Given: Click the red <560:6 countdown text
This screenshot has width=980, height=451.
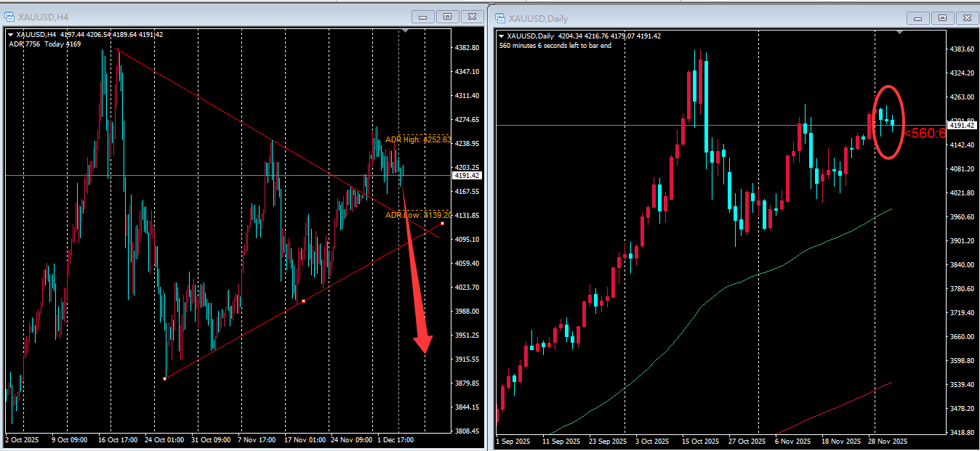Looking at the screenshot, I should click(925, 133).
